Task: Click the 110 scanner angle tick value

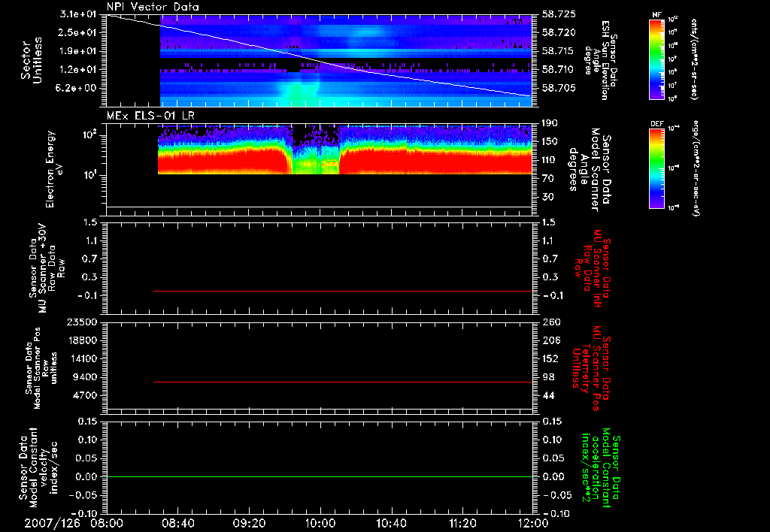Action: (x=550, y=160)
